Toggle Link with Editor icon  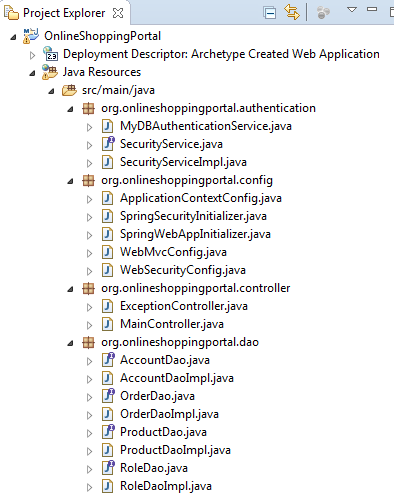(292, 12)
